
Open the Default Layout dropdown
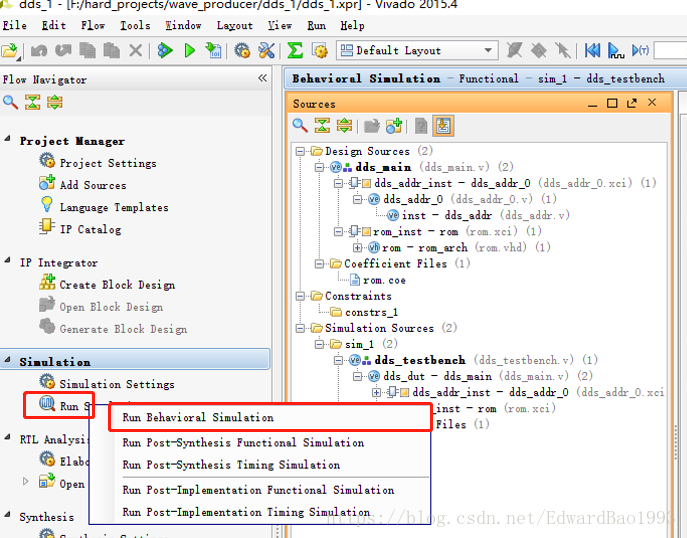[417, 50]
